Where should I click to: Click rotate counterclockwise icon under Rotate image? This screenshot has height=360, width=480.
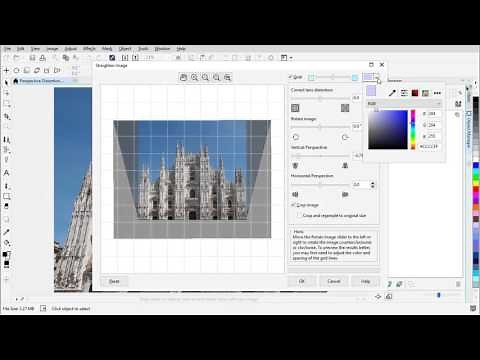(295, 137)
